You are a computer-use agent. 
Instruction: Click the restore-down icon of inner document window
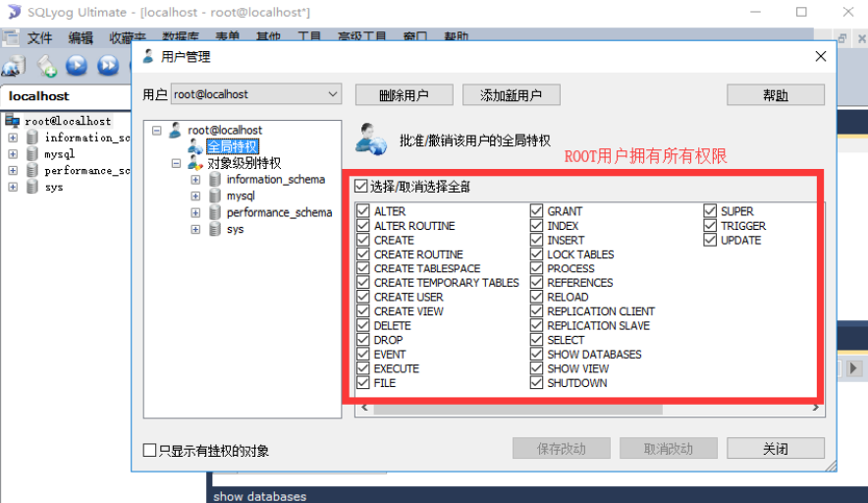(842, 38)
